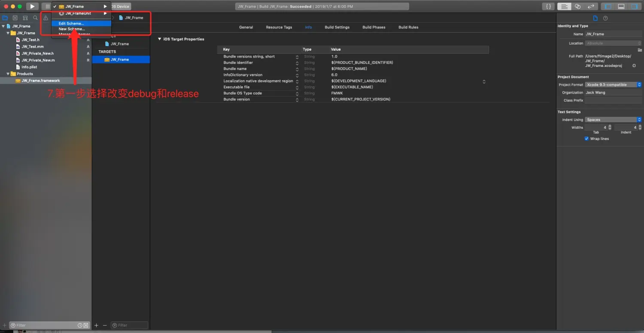
Task: Select JW_Frame under TARGETS
Action: point(121,60)
